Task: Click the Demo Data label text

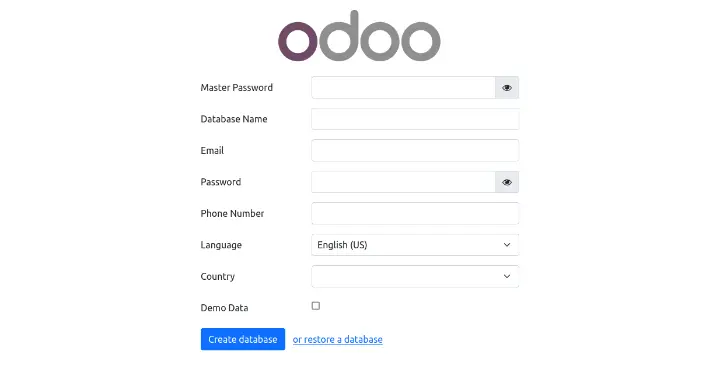Action: click(225, 308)
